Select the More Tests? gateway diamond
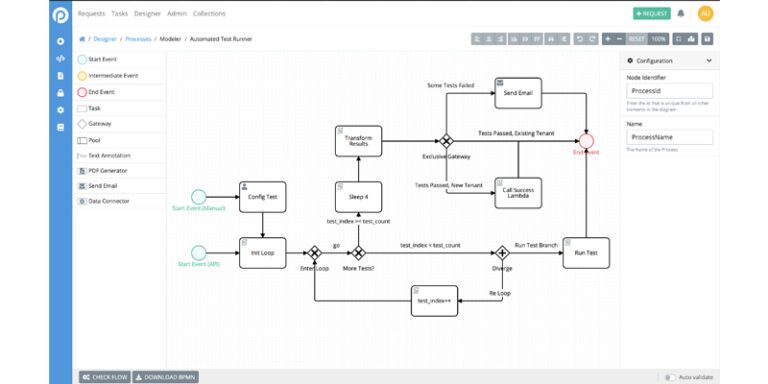This screenshot has width=768, height=384. (359, 253)
